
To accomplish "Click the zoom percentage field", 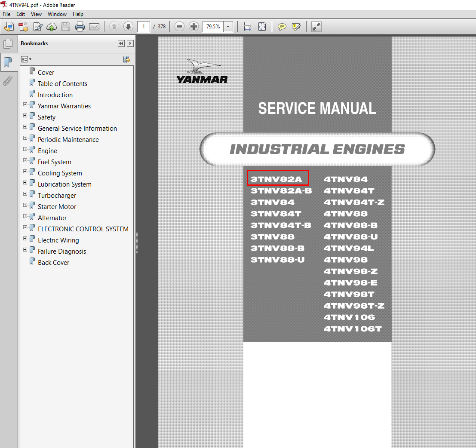I will coord(213,27).
